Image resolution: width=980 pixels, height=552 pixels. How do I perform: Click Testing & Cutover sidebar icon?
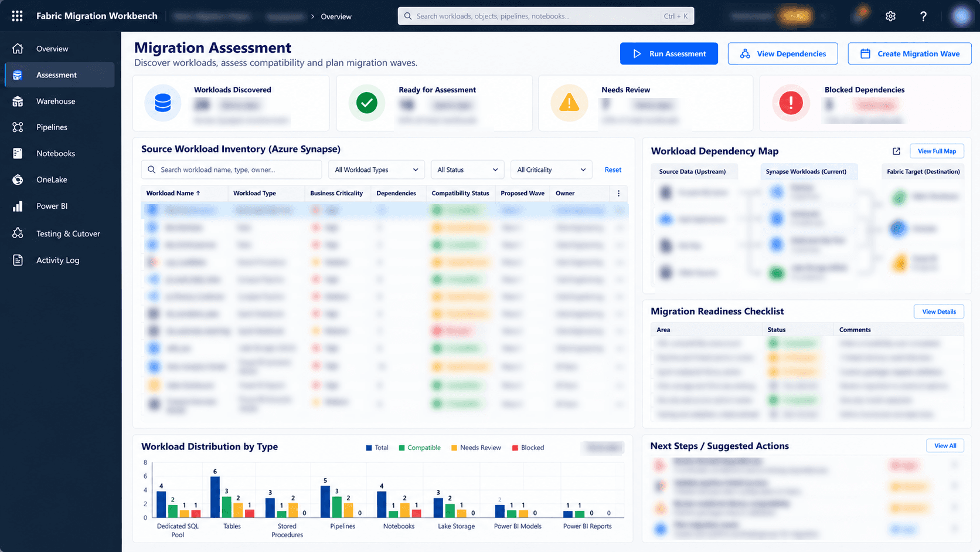coord(18,233)
